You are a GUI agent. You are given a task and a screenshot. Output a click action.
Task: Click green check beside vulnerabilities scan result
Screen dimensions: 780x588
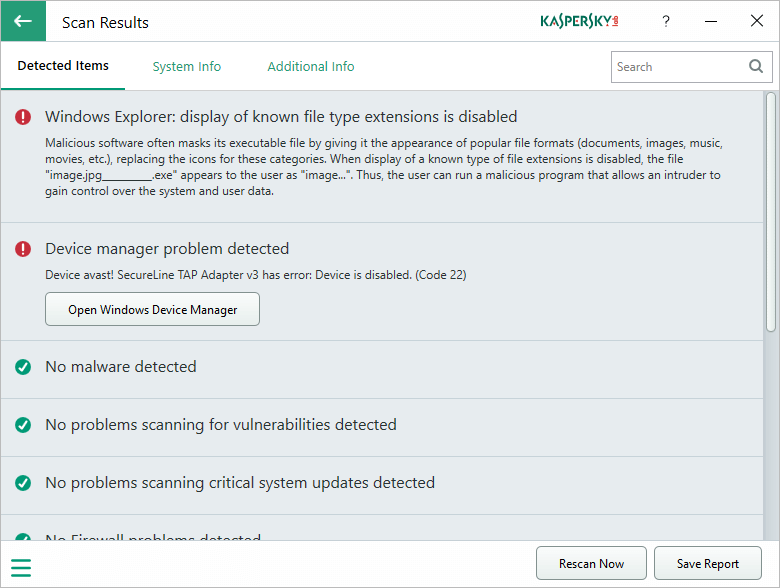tap(23, 425)
